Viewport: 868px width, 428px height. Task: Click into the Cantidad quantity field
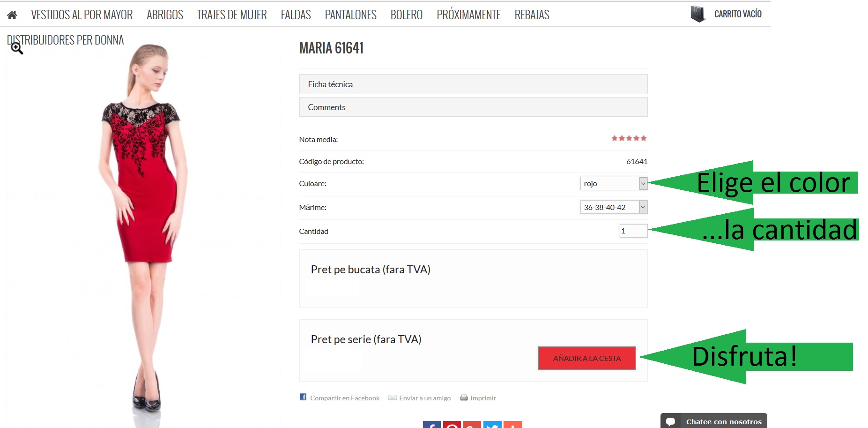[x=633, y=231]
